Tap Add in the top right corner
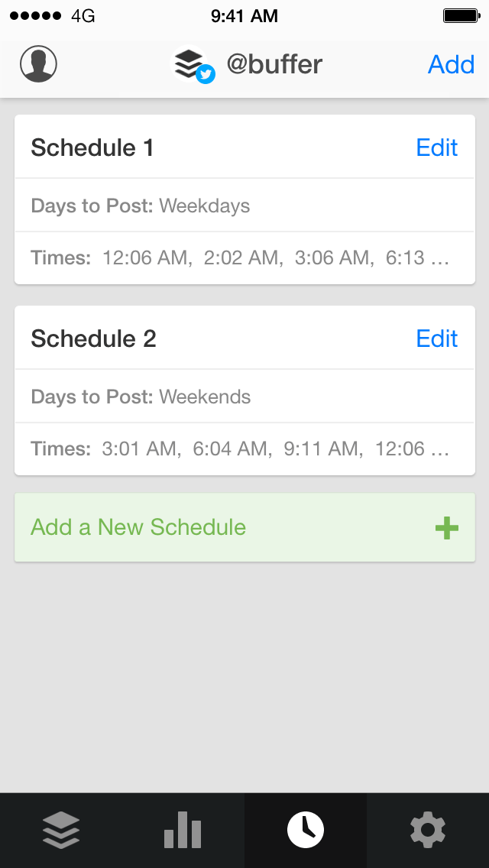Viewport: 489px width, 868px height. pos(451,65)
